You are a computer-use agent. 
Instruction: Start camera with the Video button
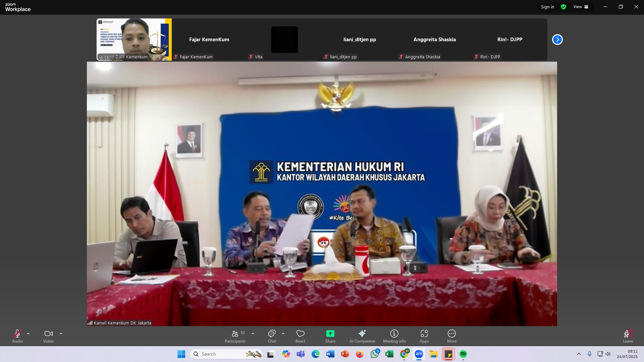[x=48, y=336]
